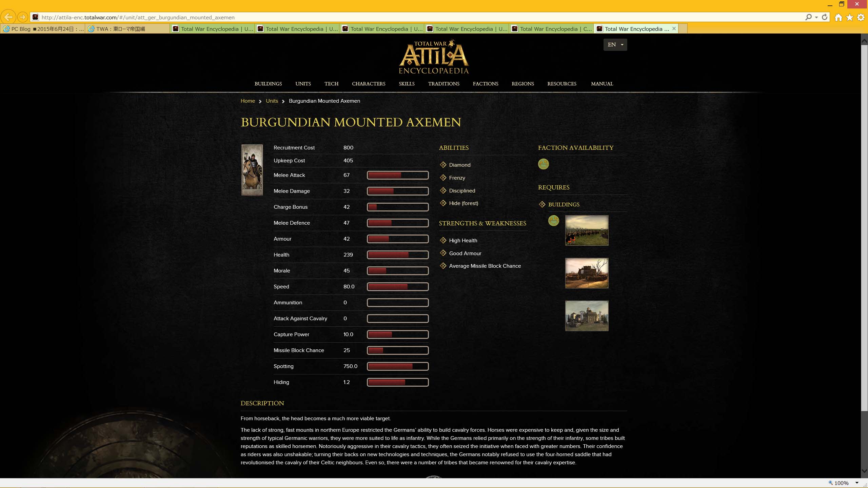Click the diamond icon beside BUILDINGS heading

(542, 205)
